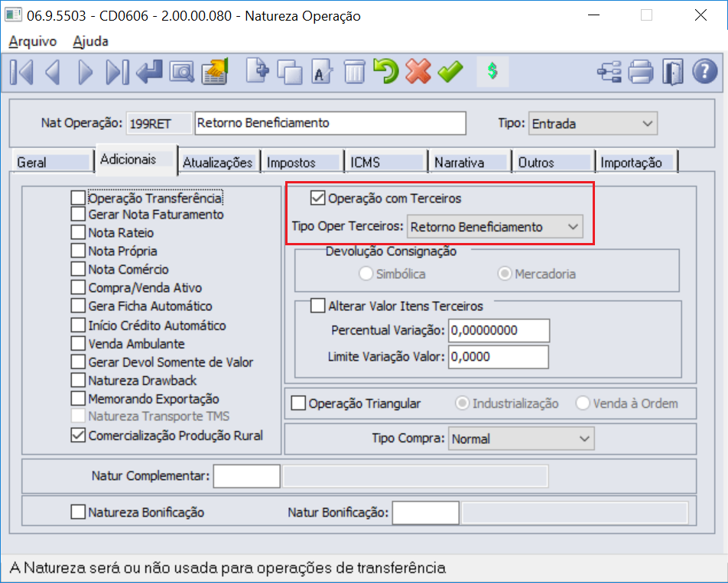Enable Nota Comércio checkbox
Viewport: 728px width, 583px height.
point(78,269)
